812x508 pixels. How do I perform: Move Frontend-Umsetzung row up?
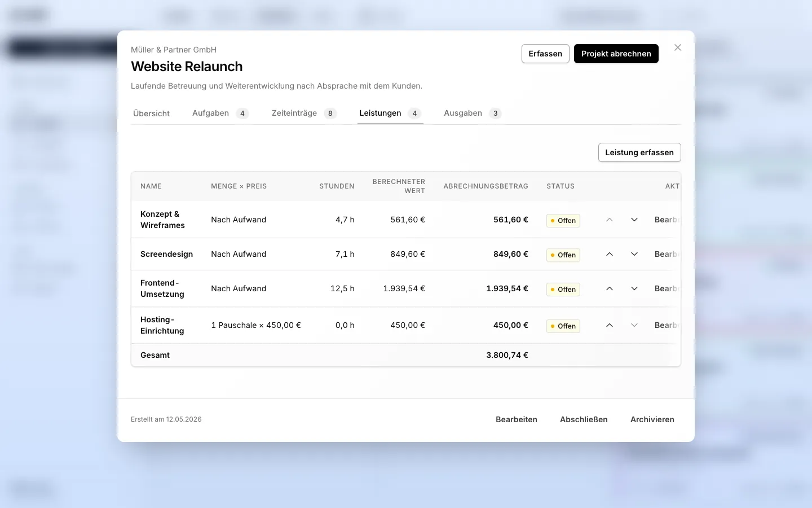(x=610, y=288)
